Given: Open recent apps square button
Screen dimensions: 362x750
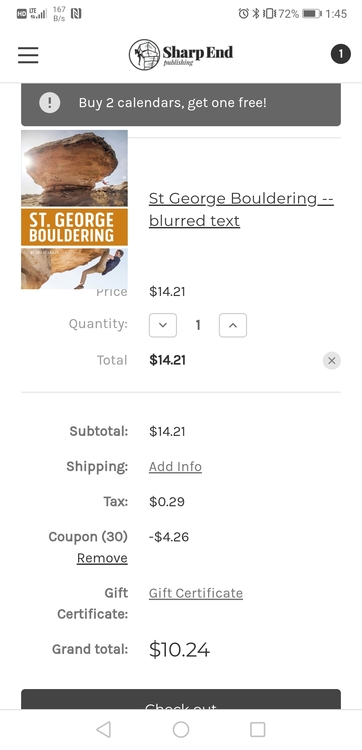Looking at the screenshot, I should click(x=258, y=729).
